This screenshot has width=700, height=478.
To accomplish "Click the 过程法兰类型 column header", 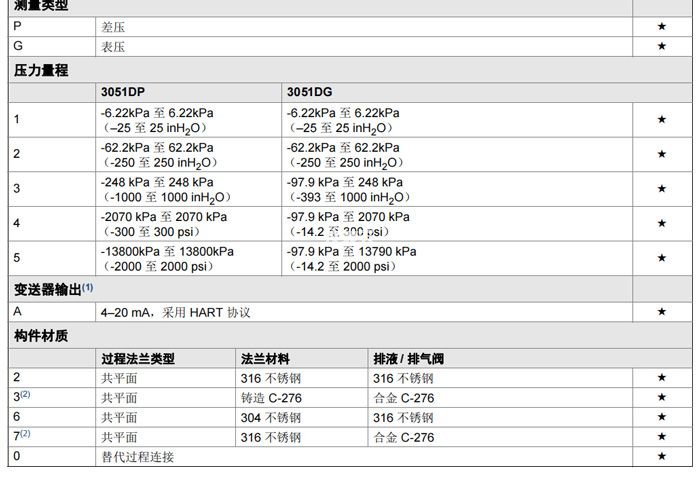I will pos(165,359).
